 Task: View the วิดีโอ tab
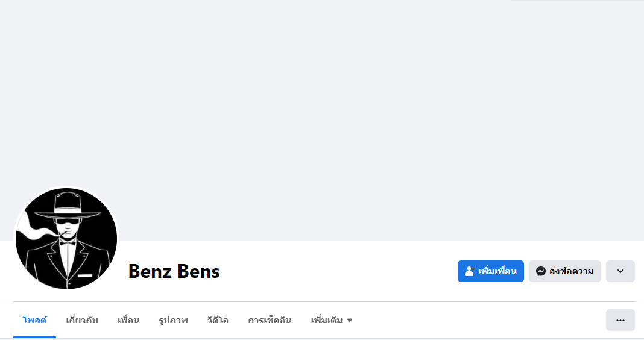click(218, 320)
